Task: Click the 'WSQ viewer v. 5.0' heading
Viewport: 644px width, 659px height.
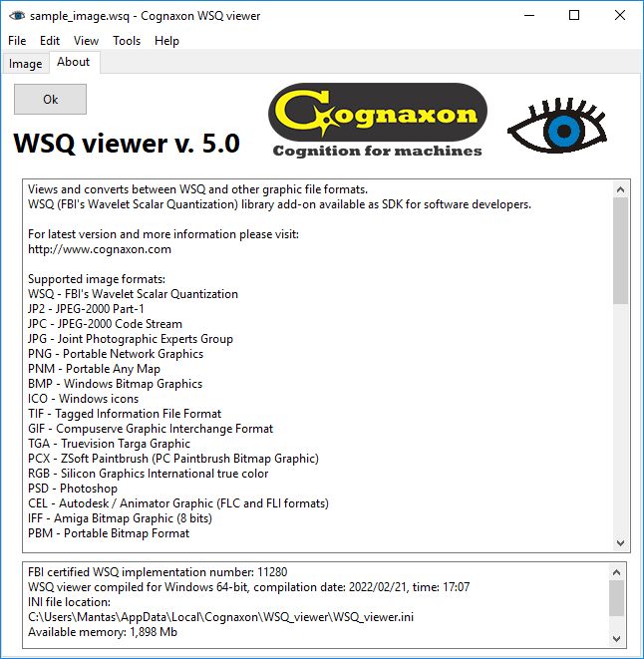Action: coord(127,144)
